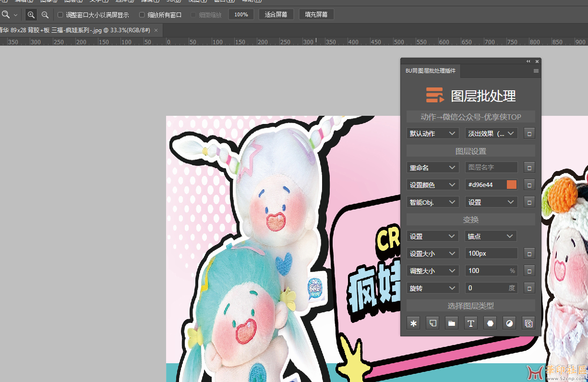
Task: Close the floating plugin panel
Action: pos(537,62)
